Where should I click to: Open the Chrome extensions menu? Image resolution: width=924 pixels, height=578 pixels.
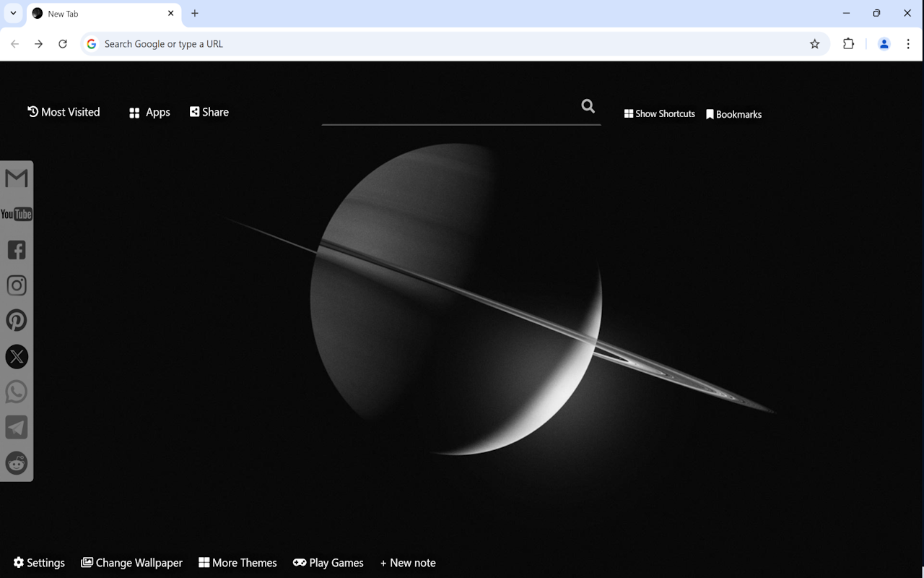[848, 43]
